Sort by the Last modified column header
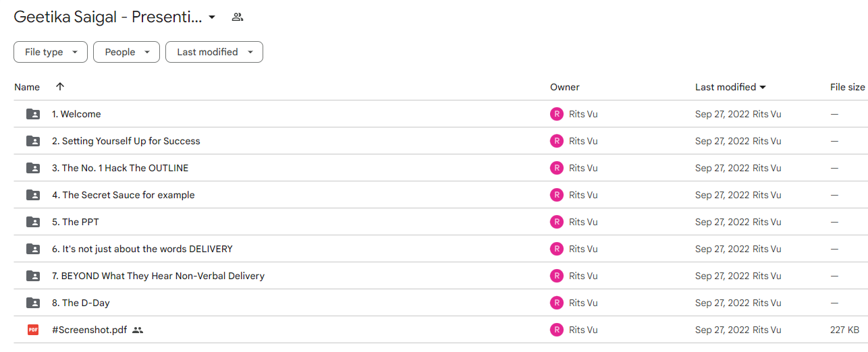Viewport: 868px width, 352px height. pos(730,87)
